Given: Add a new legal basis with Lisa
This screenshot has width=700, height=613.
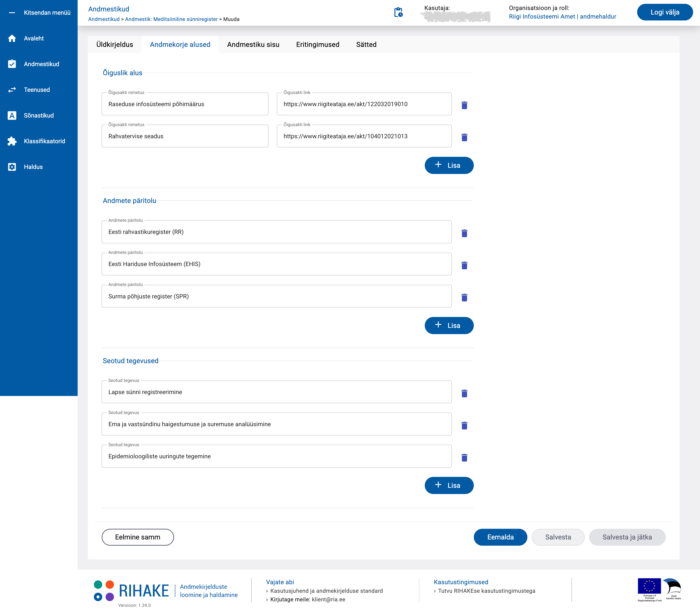Looking at the screenshot, I should pyautogui.click(x=449, y=165).
